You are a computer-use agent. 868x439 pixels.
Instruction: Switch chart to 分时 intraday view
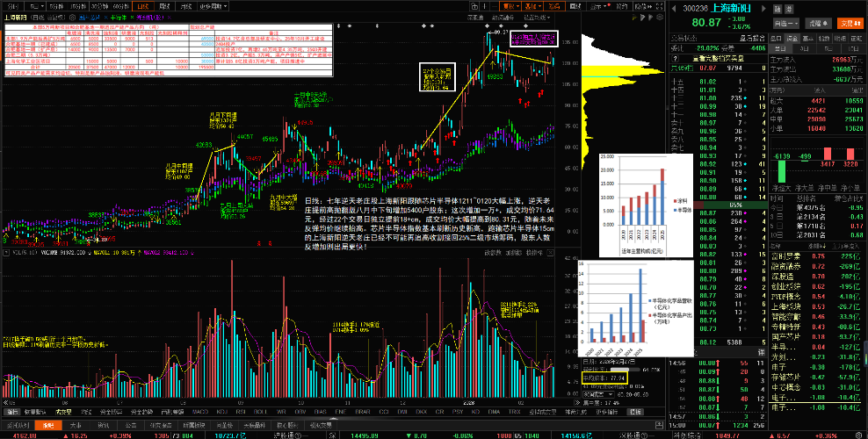tap(11, 7)
